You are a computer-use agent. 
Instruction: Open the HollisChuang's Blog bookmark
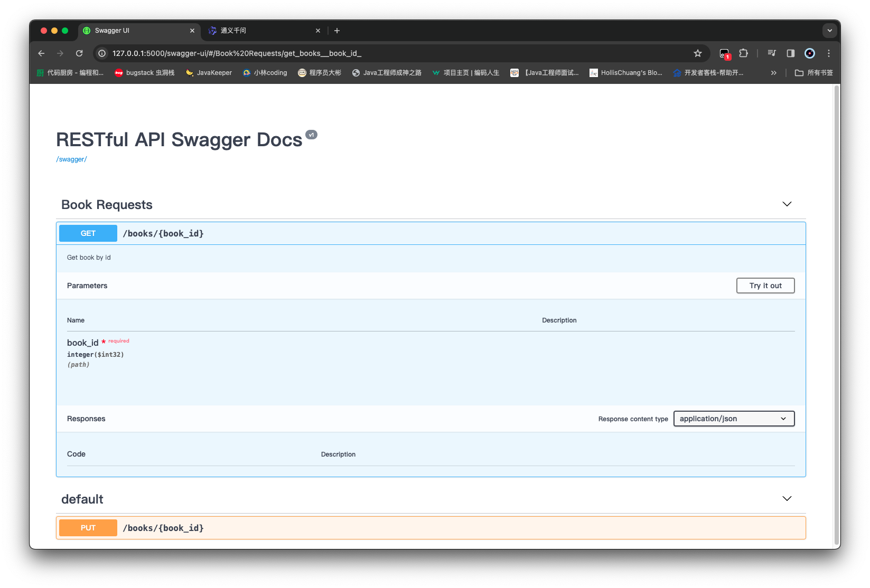626,73
